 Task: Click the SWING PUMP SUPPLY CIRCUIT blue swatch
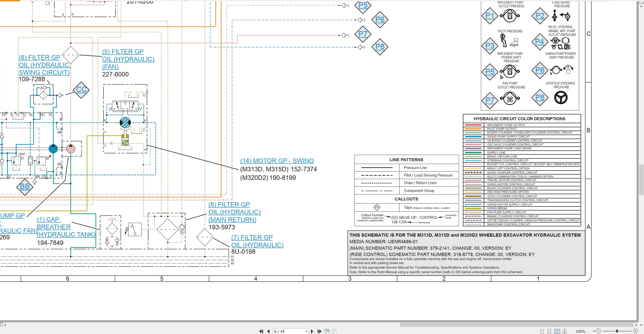473,137
